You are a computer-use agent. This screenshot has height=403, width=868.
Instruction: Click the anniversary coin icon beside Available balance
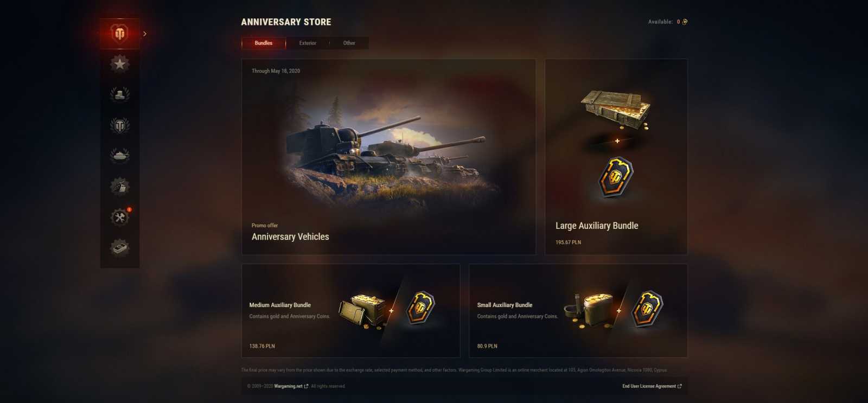tap(685, 22)
